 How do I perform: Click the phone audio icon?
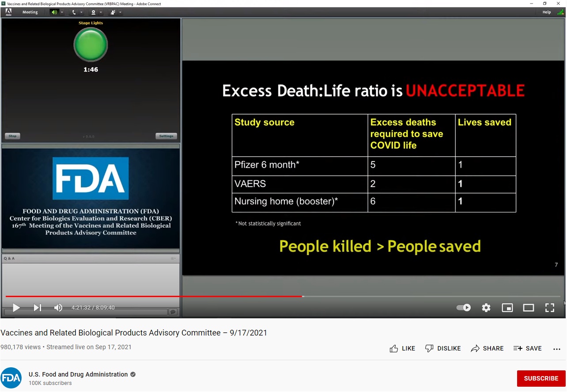pyautogui.click(x=74, y=12)
